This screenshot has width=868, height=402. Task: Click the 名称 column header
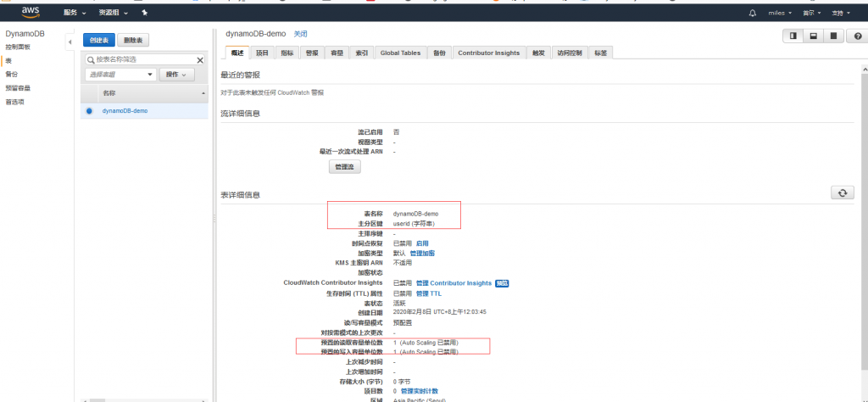point(109,93)
